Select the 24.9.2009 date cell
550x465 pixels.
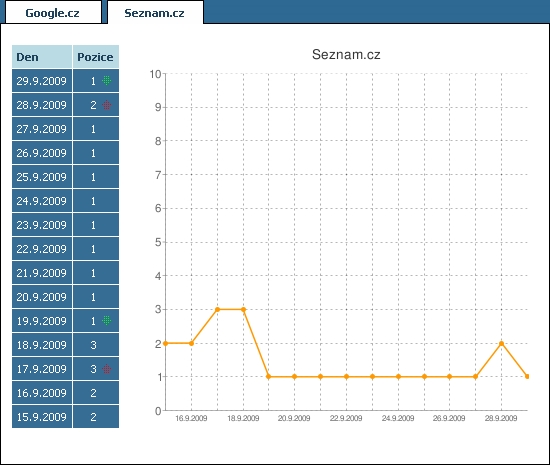(42, 201)
